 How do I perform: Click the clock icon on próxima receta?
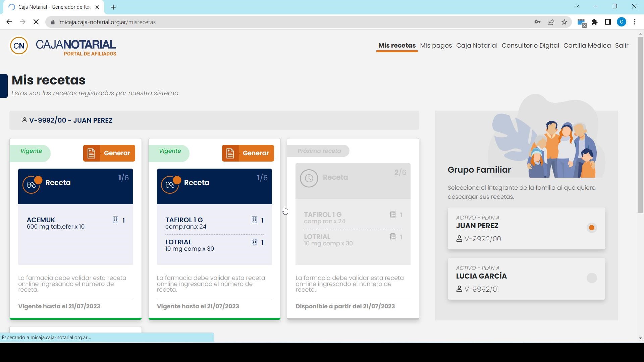pos(309,178)
